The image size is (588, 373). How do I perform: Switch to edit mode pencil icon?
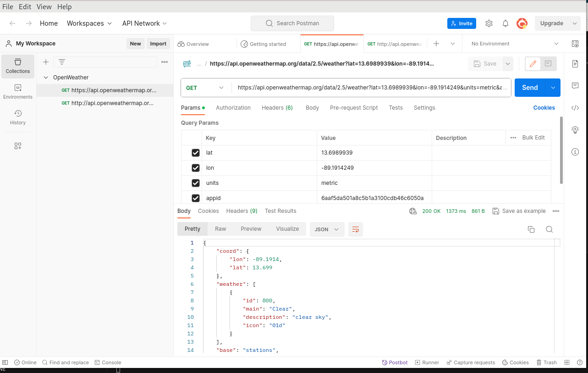click(533, 64)
